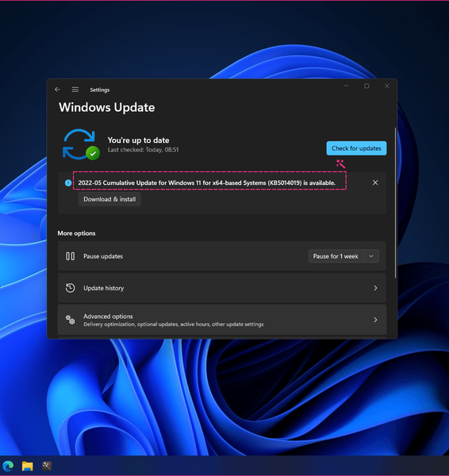Image resolution: width=449 pixels, height=476 pixels.
Task: Open the hamburger navigation menu
Action: (75, 90)
